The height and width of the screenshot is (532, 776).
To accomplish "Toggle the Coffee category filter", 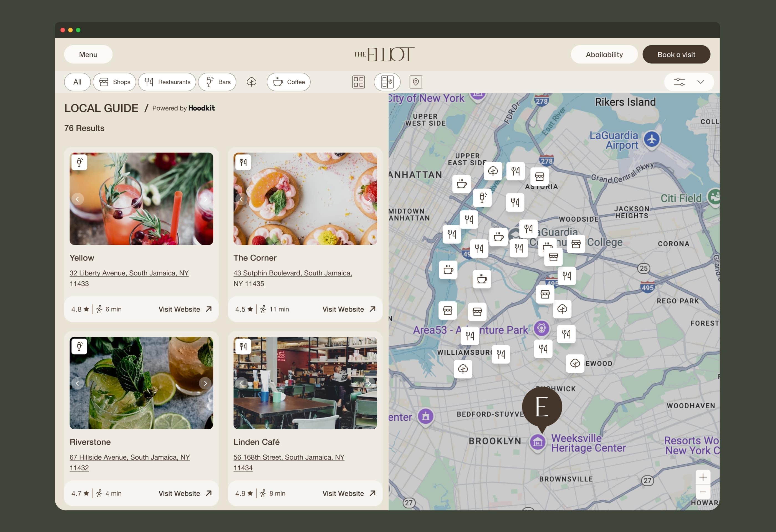I will click(289, 82).
